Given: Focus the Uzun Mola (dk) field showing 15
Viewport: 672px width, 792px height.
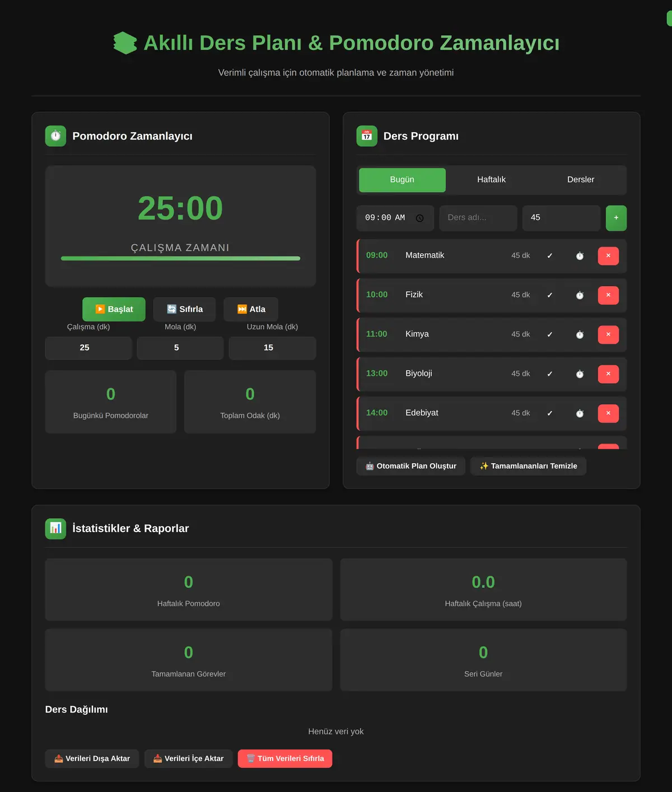Looking at the screenshot, I should point(272,348).
